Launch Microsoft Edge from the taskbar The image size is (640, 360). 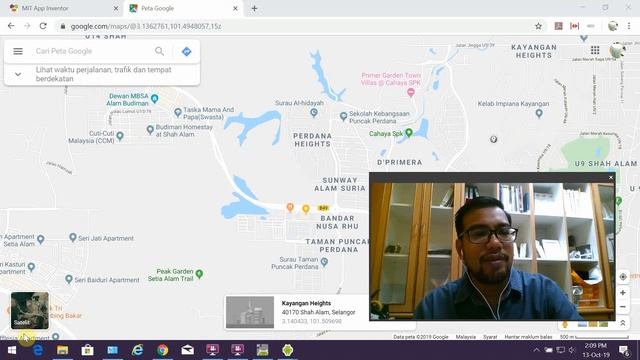pos(38,350)
